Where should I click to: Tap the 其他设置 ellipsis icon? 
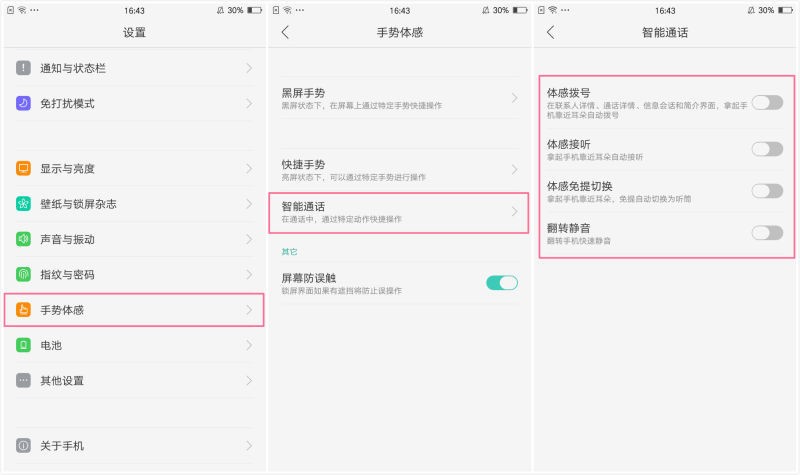pyautogui.click(x=23, y=380)
